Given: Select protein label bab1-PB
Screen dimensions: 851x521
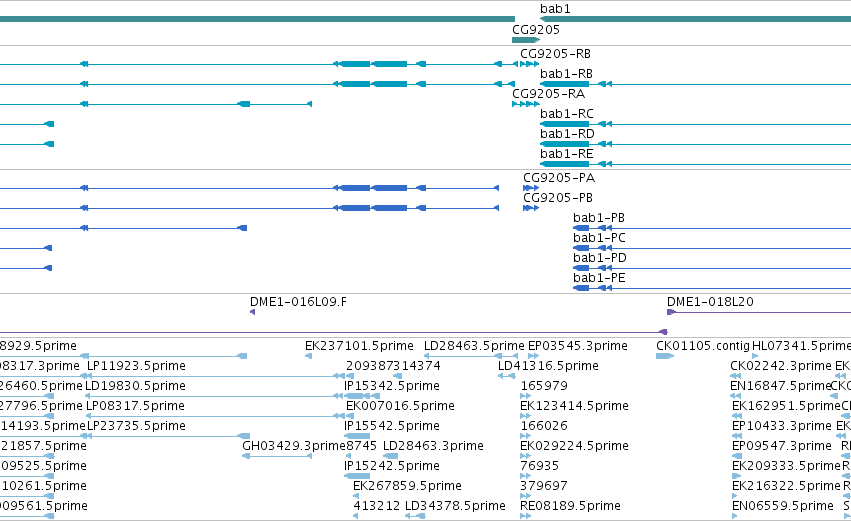Looking at the screenshot, I should point(599,218).
